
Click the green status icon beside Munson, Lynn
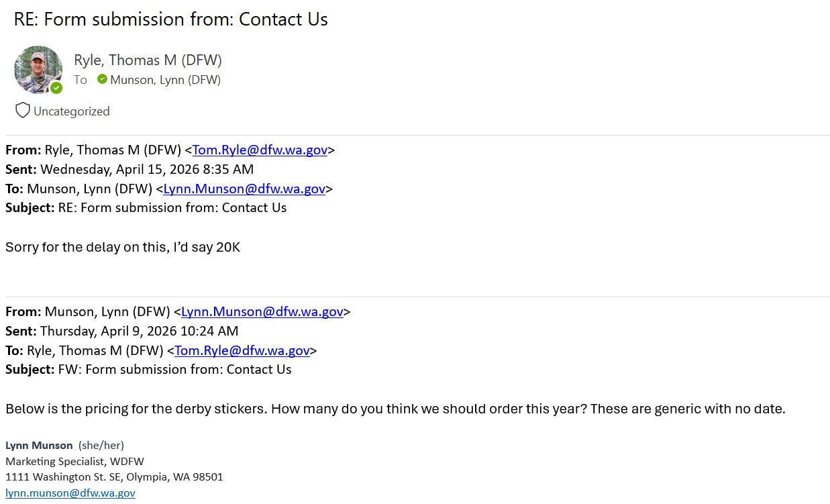[102, 79]
